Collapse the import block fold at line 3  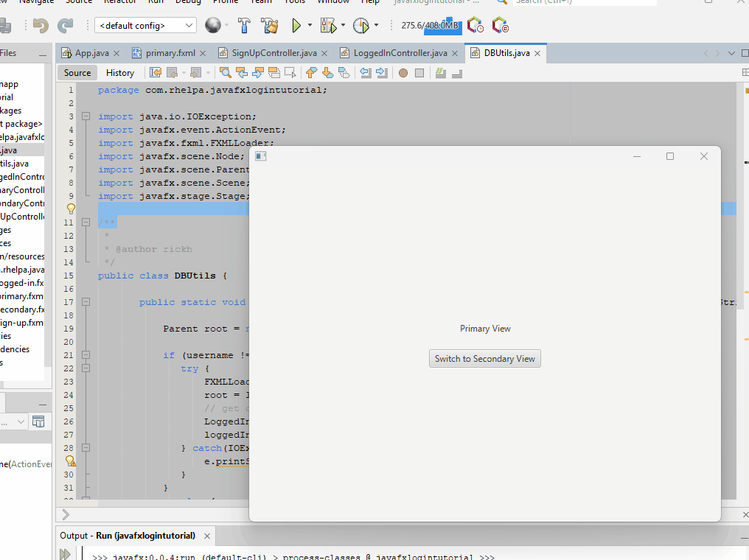[86, 116]
